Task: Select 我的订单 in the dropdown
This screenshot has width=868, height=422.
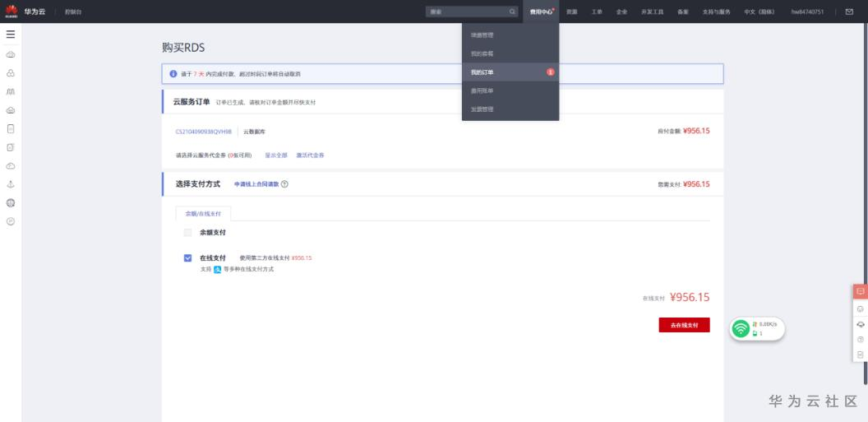Action: (510, 72)
